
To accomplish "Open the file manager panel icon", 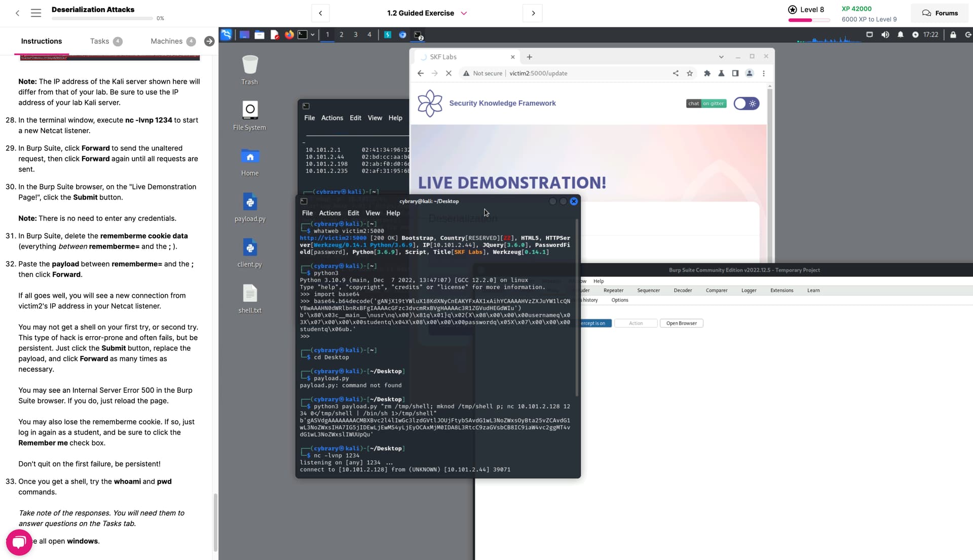I will 259,34.
